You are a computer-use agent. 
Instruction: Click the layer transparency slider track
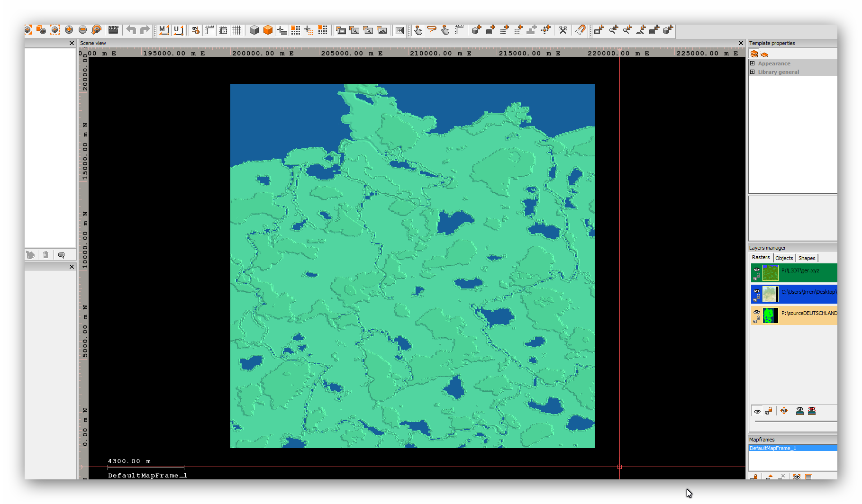[795, 421]
